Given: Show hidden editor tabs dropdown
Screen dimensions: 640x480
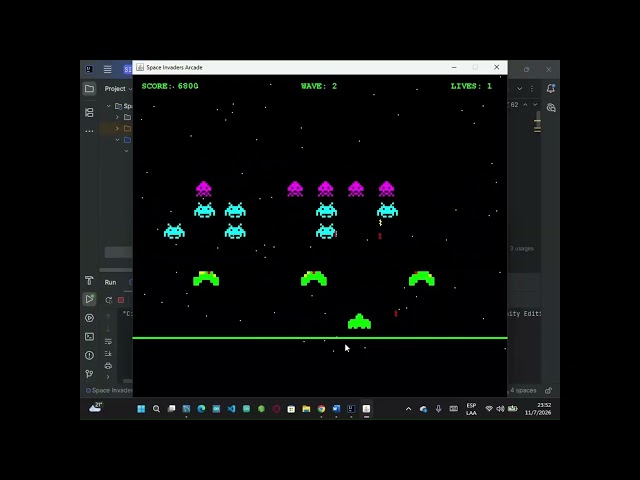Looking at the screenshot, I should (x=519, y=89).
